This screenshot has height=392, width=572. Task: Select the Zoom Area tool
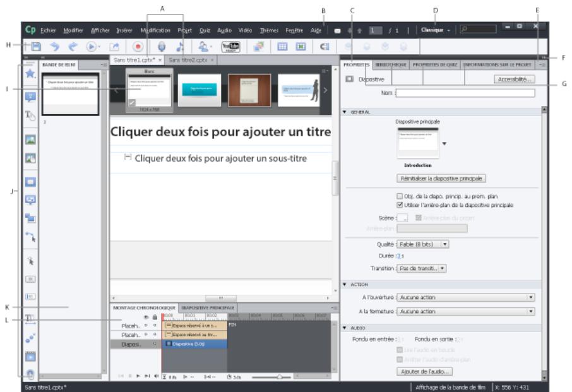30,218
